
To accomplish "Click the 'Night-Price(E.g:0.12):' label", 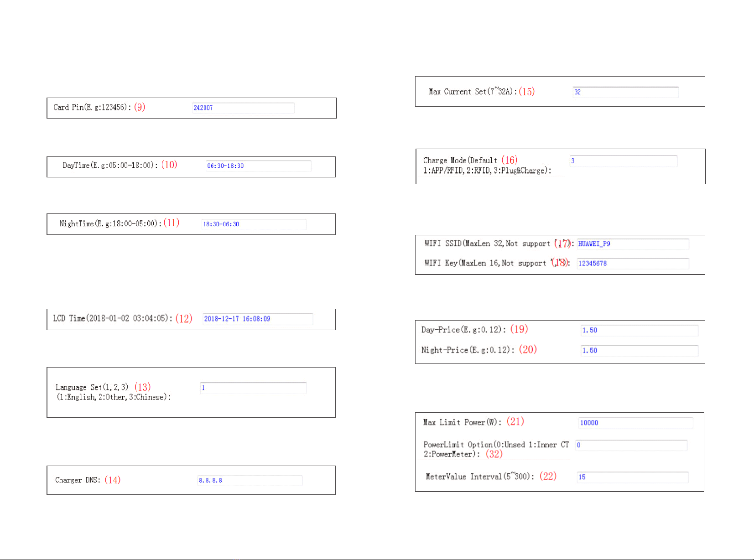I will click(468, 350).
